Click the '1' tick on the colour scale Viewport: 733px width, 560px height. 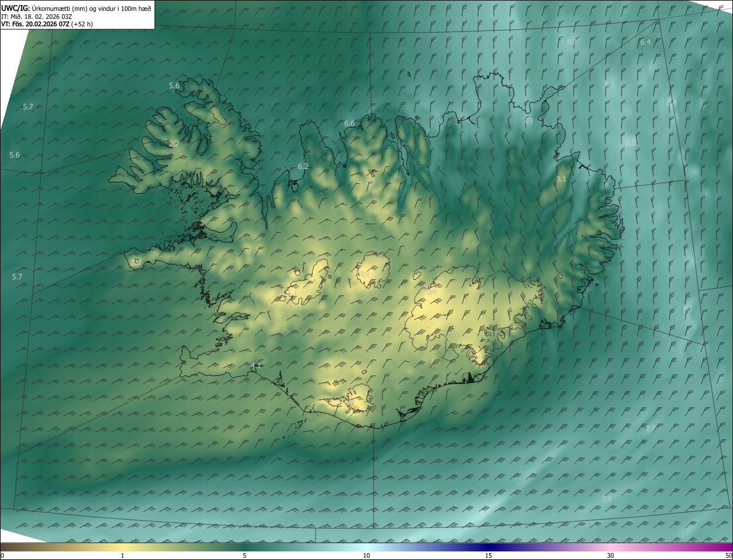tap(123, 555)
